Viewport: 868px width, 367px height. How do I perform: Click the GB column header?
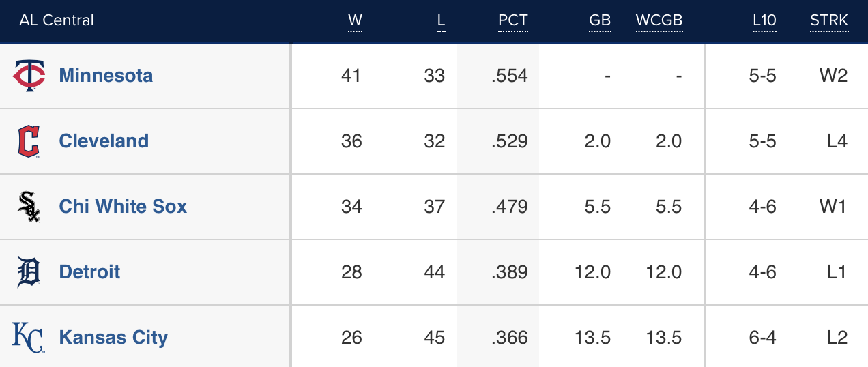pyautogui.click(x=600, y=20)
